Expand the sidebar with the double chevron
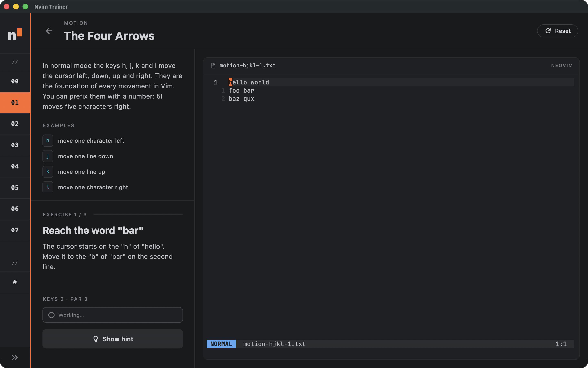 click(15, 357)
